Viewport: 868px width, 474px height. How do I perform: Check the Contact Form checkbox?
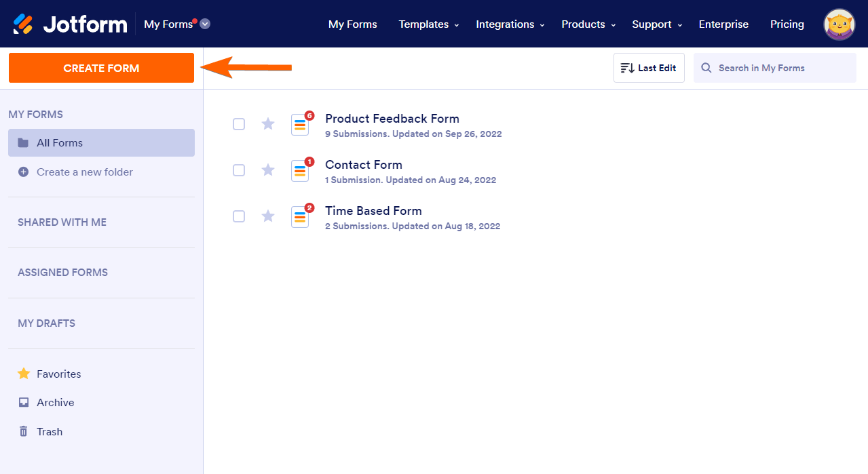(239, 170)
